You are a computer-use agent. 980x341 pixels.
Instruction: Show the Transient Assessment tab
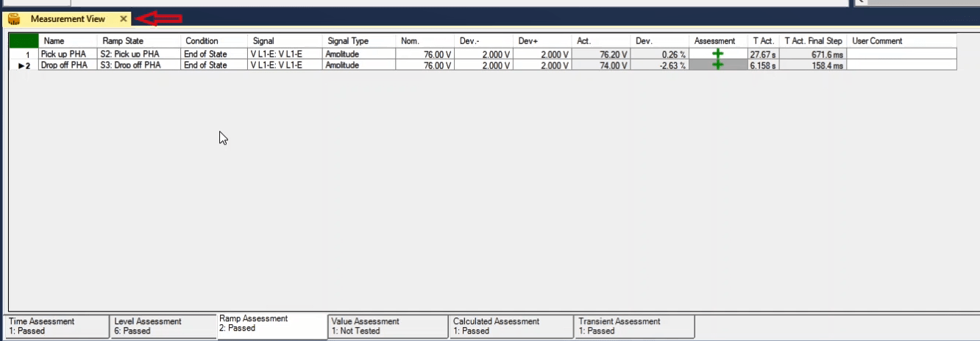click(633, 326)
